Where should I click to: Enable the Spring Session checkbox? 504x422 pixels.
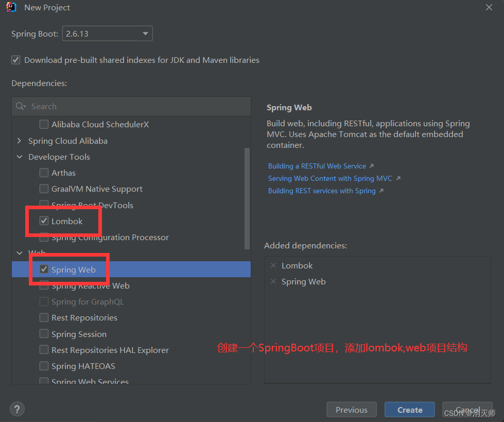44,333
